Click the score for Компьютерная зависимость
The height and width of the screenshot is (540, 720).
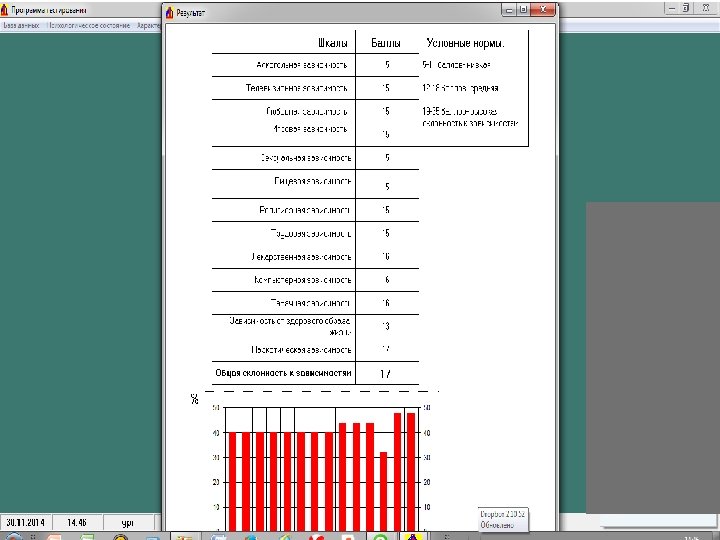tap(387, 280)
